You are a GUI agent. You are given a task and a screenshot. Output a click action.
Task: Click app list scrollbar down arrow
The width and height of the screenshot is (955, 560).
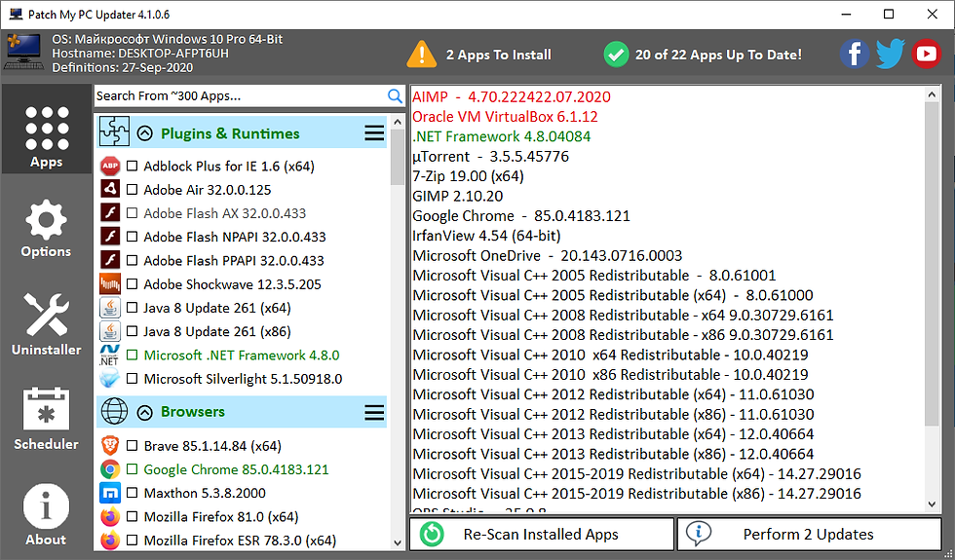pyautogui.click(x=398, y=542)
